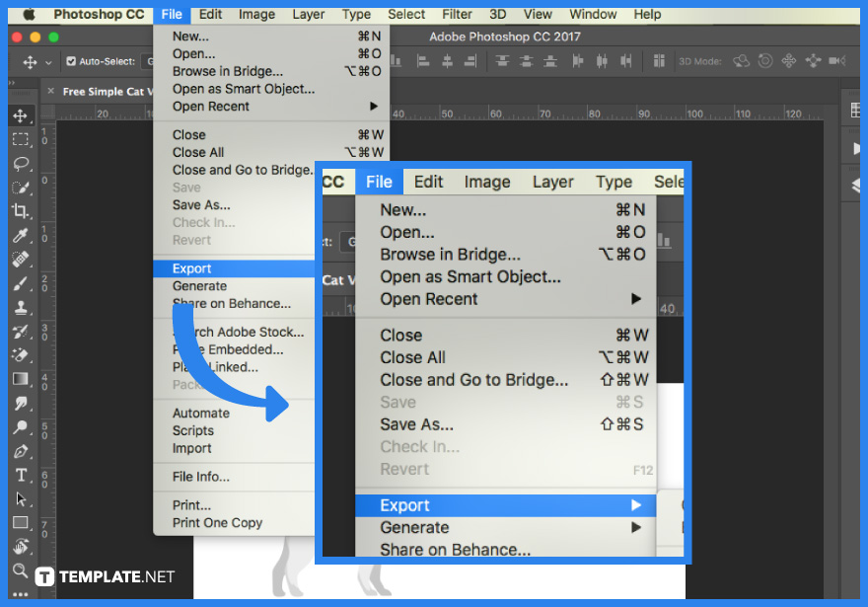The image size is (868, 607).
Task: Enable the Rectangular Marquee tool
Action: coord(20,138)
